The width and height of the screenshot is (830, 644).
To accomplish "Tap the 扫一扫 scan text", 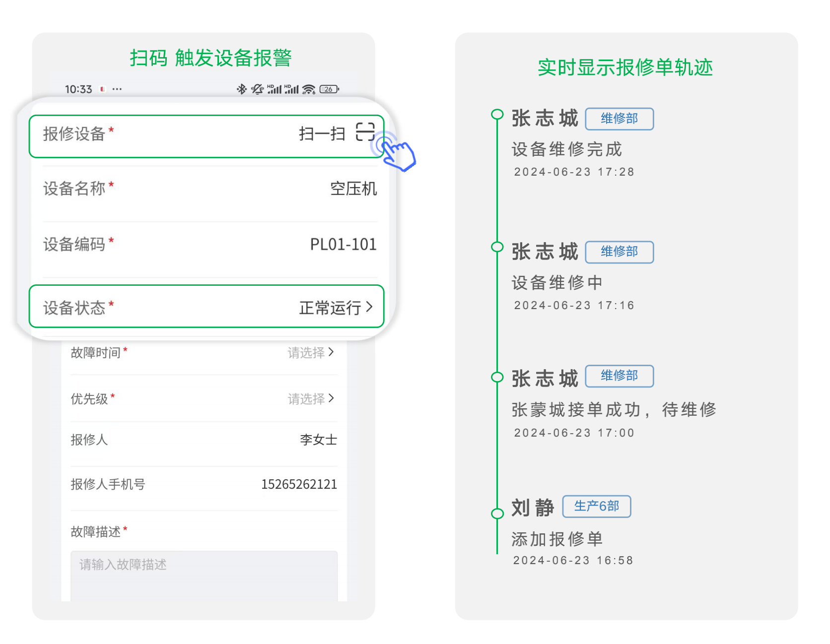I will coord(322,133).
